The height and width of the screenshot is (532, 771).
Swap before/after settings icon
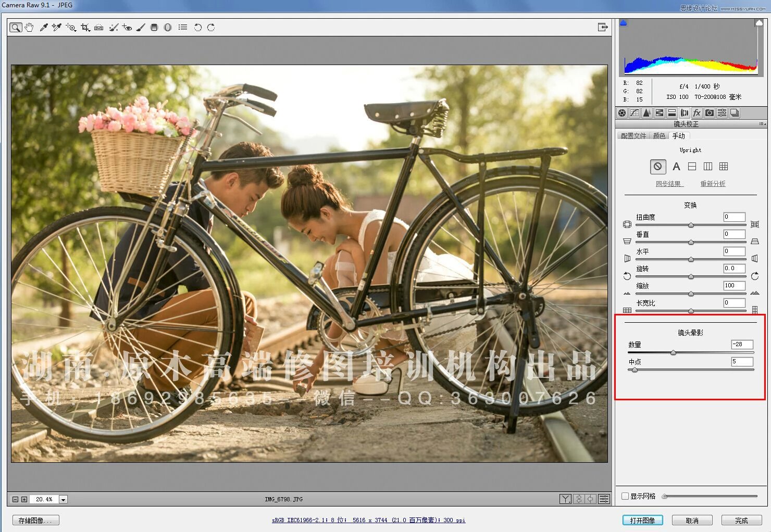(579, 499)
